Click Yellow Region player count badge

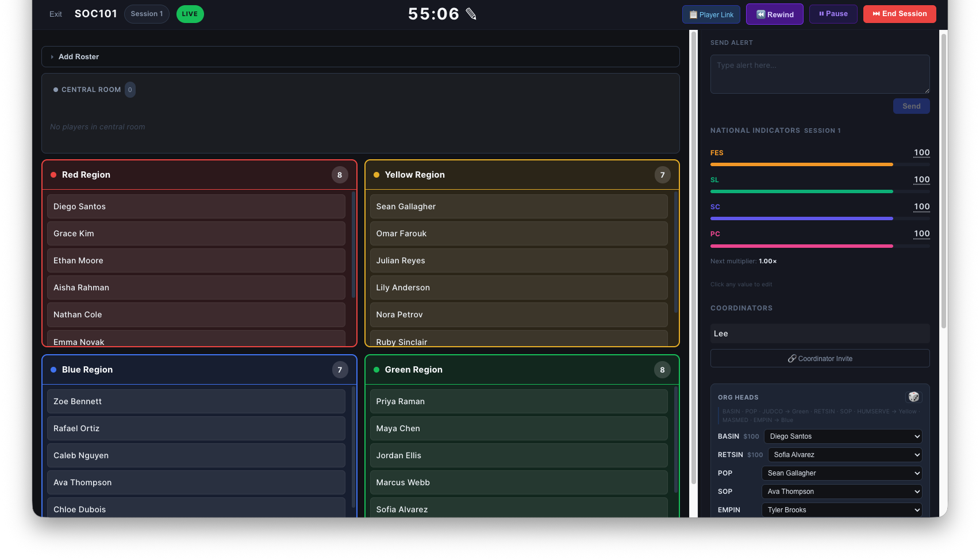click(x=662, y=175)
